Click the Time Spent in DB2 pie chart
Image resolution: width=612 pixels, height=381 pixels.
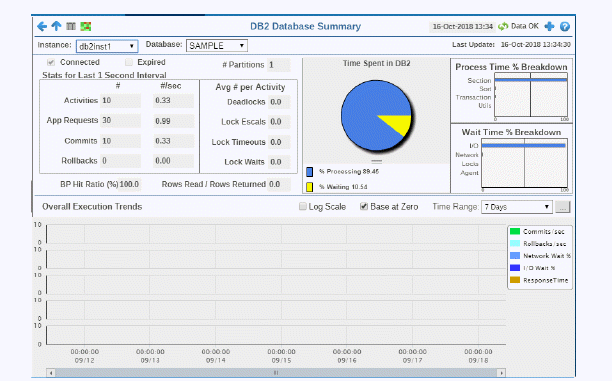(x=377, y=116)
